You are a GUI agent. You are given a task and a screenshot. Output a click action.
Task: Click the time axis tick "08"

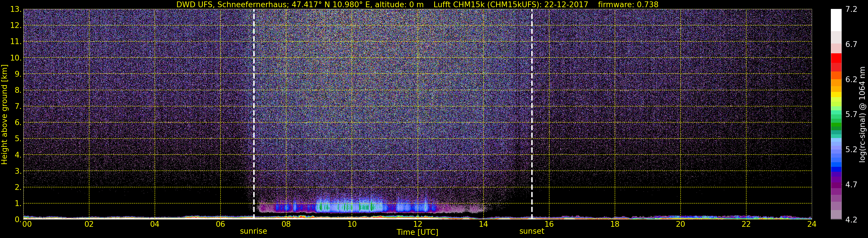point(286,224)
